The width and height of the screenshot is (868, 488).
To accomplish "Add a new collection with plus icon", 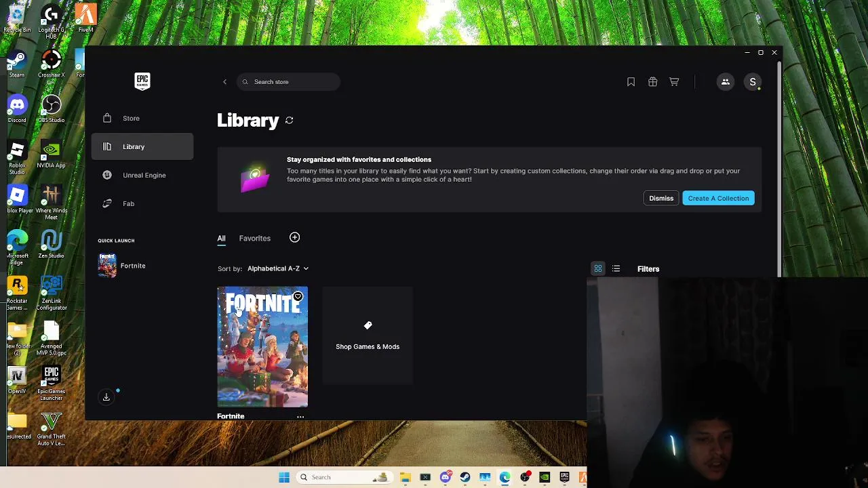I will (294, 237).
